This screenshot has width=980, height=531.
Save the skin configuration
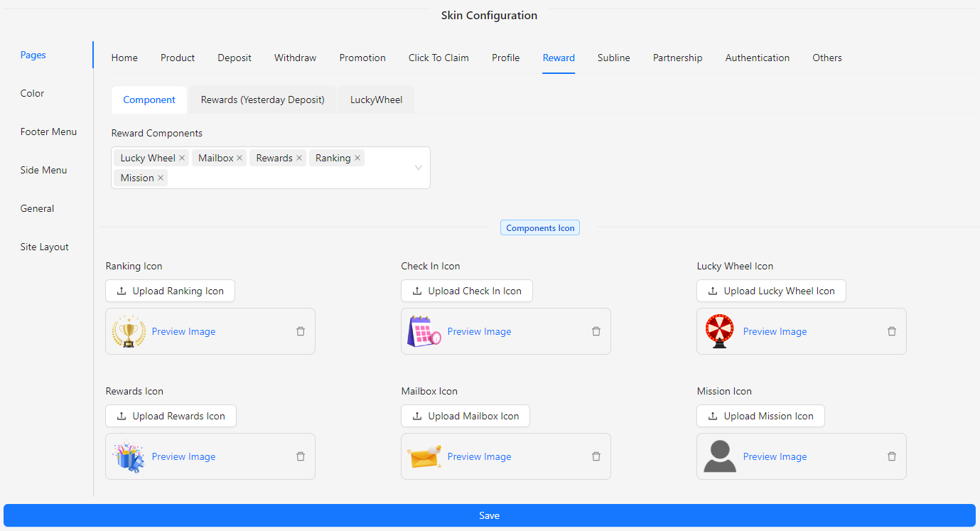pyautogui.click(x=489, y=515)
